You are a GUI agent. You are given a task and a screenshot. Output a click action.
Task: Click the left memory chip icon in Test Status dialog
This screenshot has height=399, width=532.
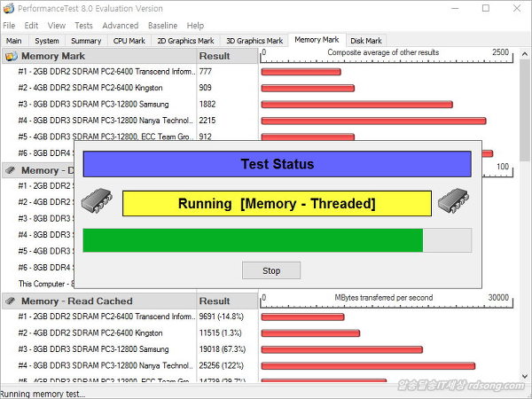(97, 200)
